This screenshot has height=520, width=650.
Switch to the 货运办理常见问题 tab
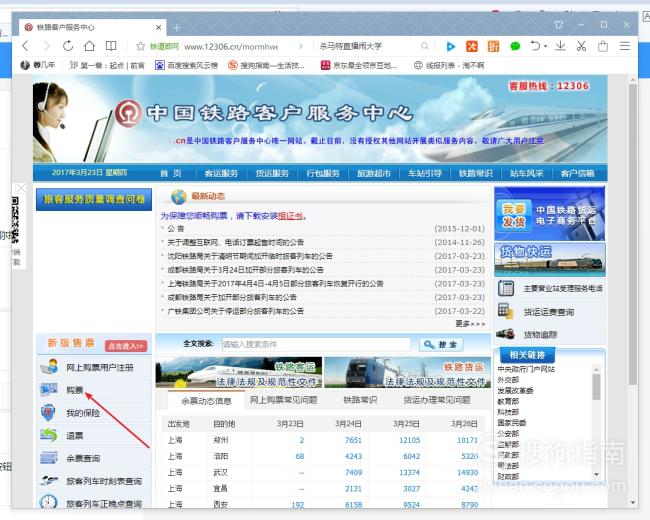click(437, 400)
